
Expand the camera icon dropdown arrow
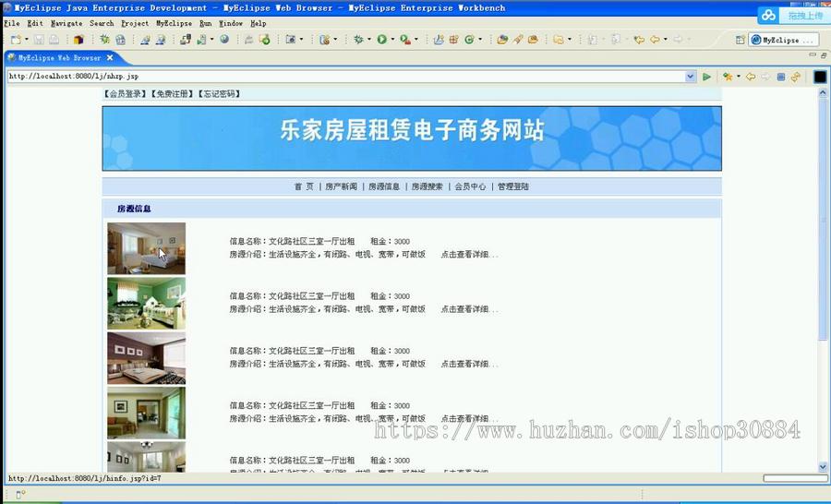point(301,40)
